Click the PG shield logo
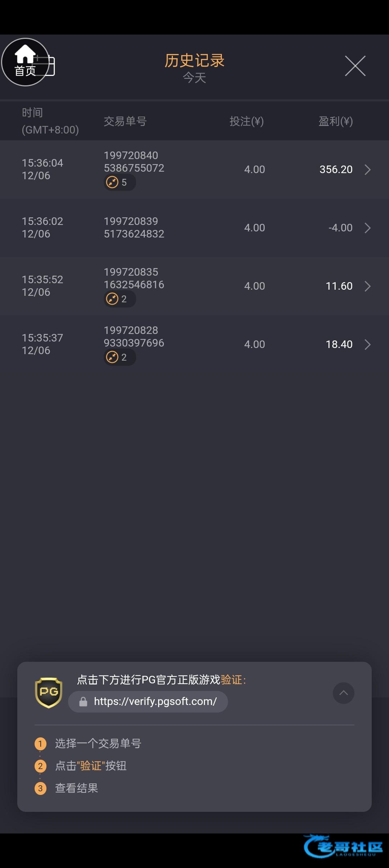The width and height of the screenshot is (389, 868). (49, 692)
